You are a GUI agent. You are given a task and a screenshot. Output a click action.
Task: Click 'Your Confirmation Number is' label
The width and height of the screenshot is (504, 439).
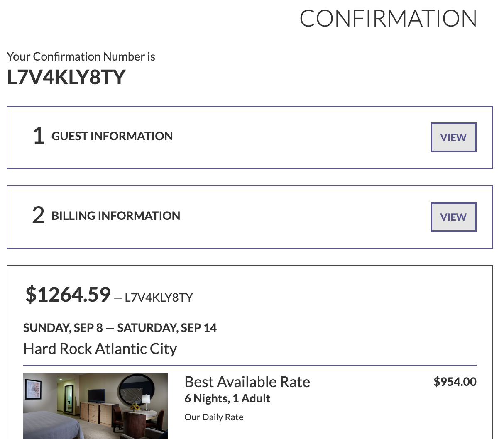coord(81,56)
